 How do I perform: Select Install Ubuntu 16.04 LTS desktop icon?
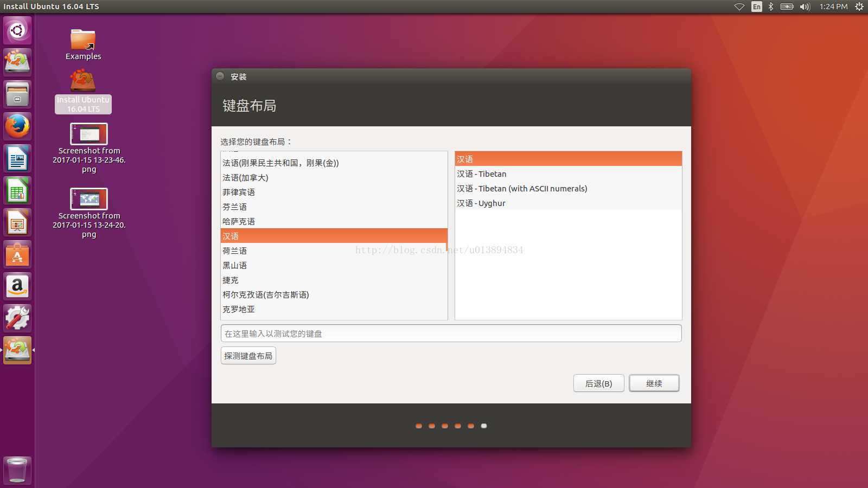click(83, 92)
